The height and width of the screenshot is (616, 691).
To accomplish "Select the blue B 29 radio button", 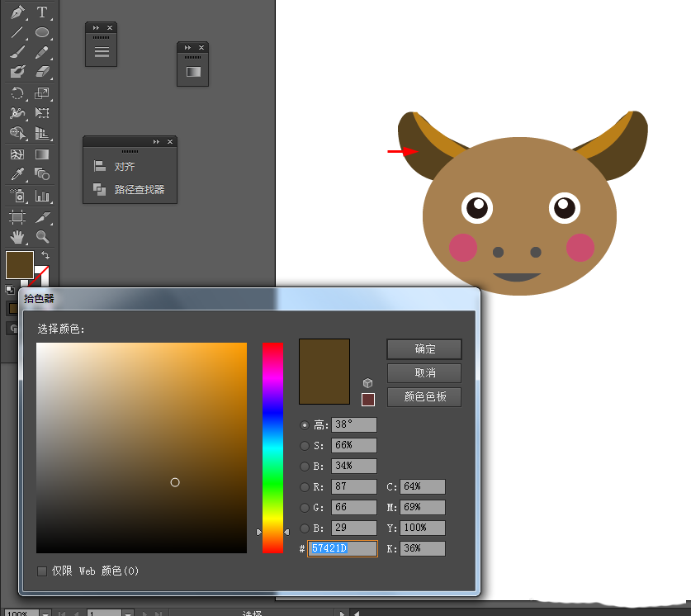I will click(304, 528).
